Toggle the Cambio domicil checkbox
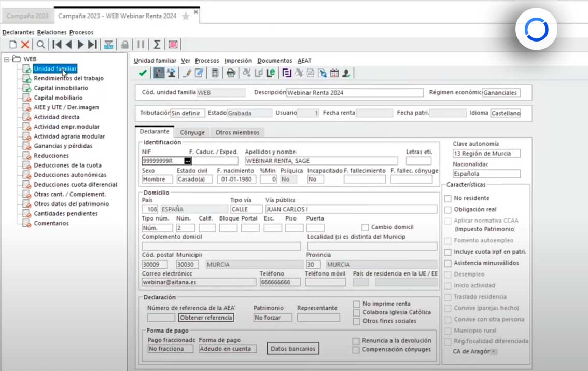588x371 pixels. [365, 227]
